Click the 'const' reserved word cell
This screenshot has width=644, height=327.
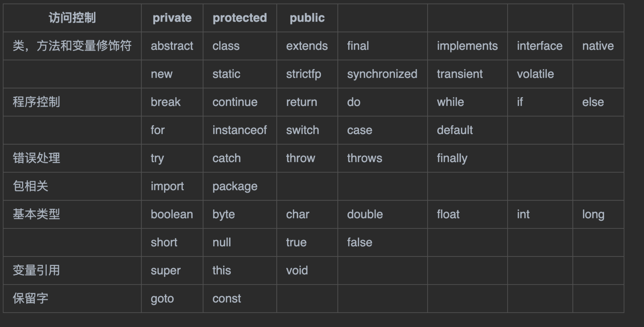pyautogui.click(x=226, y=299)
